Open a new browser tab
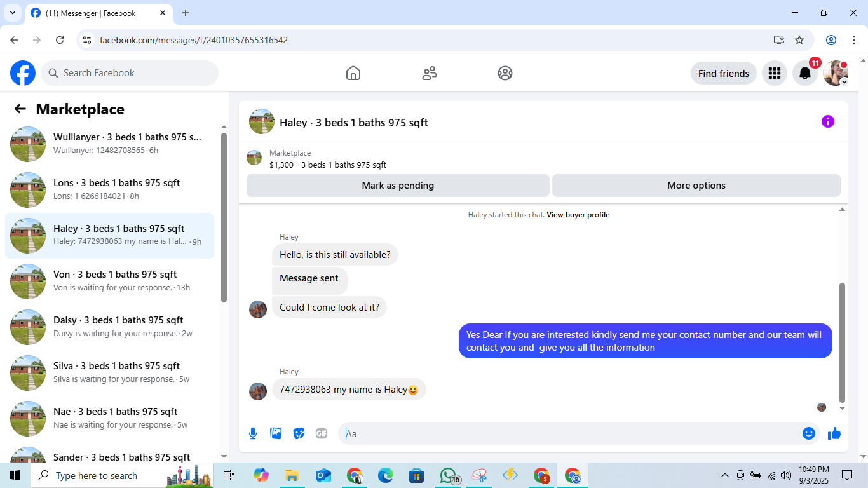This screenshot has height=488, width=868. [186, 13]
